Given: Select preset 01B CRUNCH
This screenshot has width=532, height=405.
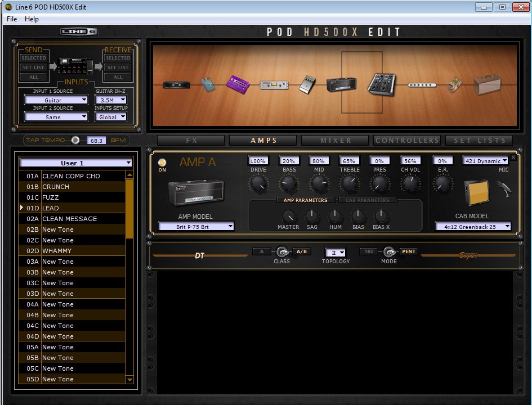Looking at the screenshot, I should 72,187.
